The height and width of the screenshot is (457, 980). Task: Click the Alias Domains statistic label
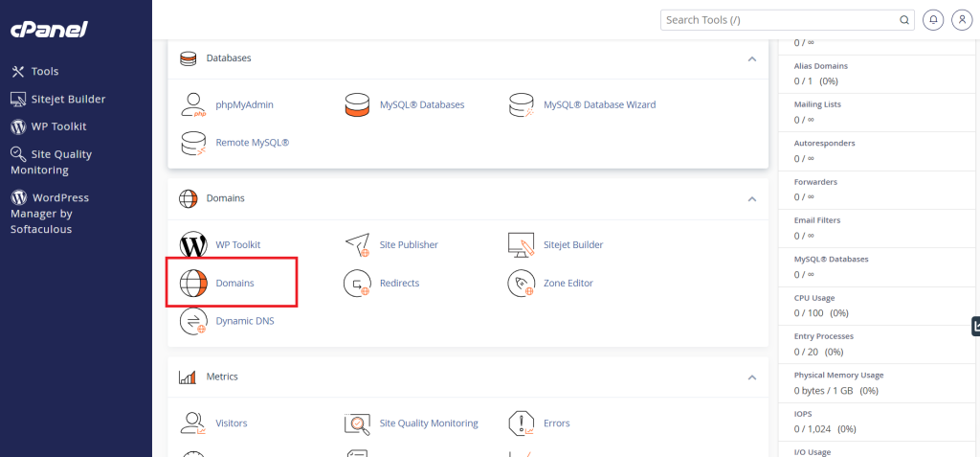(x=820, y=66)
